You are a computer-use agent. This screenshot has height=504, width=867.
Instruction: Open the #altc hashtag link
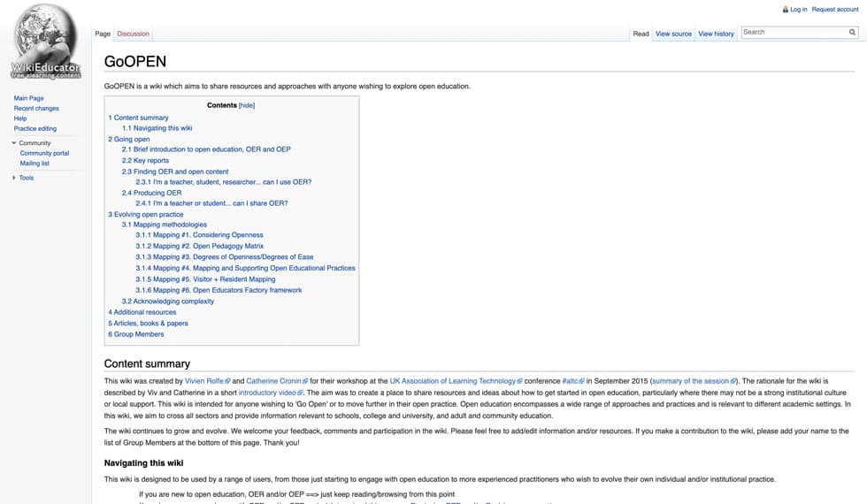pos(573,381)
